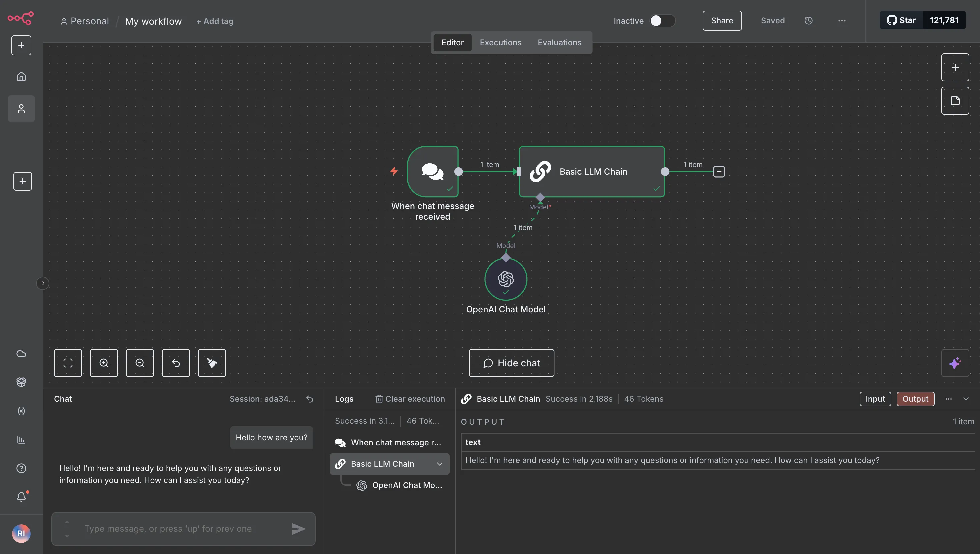Screen dimensions: 980x554
Task: Add a sticky note to canvas
Action: [x=955, y=100]
